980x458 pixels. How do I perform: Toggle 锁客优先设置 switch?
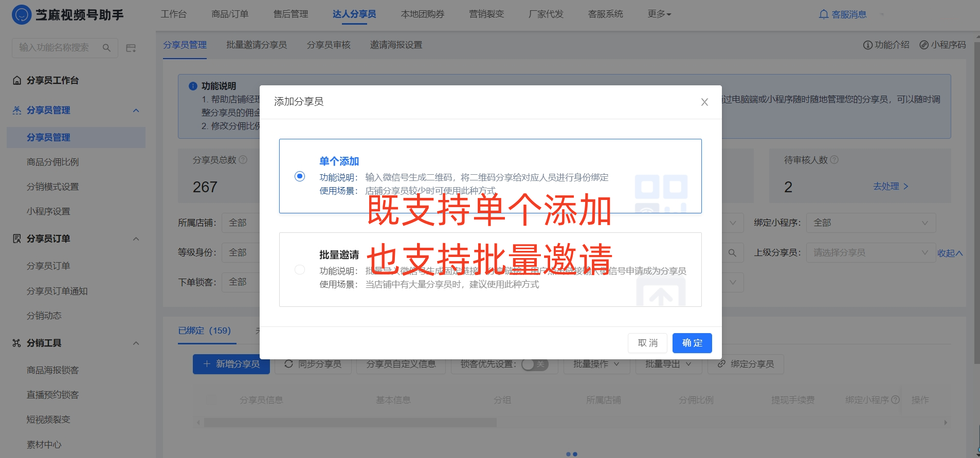535,364
